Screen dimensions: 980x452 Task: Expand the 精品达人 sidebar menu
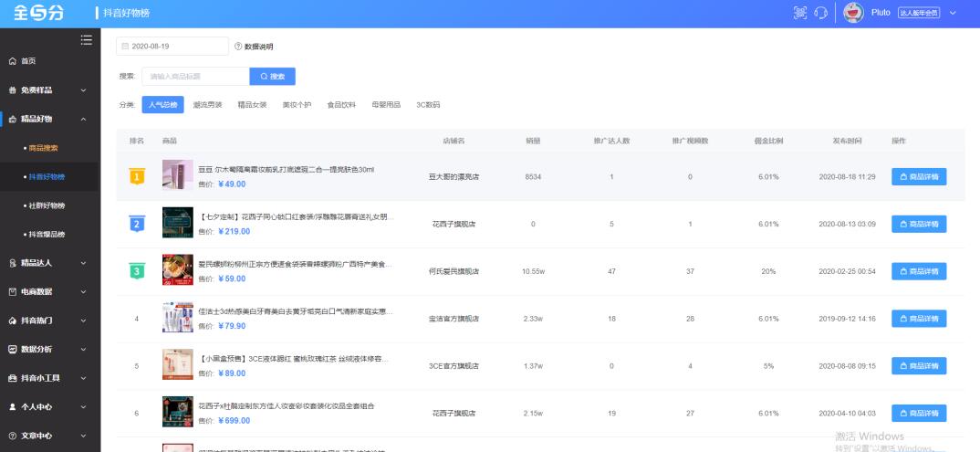[50, 263]
